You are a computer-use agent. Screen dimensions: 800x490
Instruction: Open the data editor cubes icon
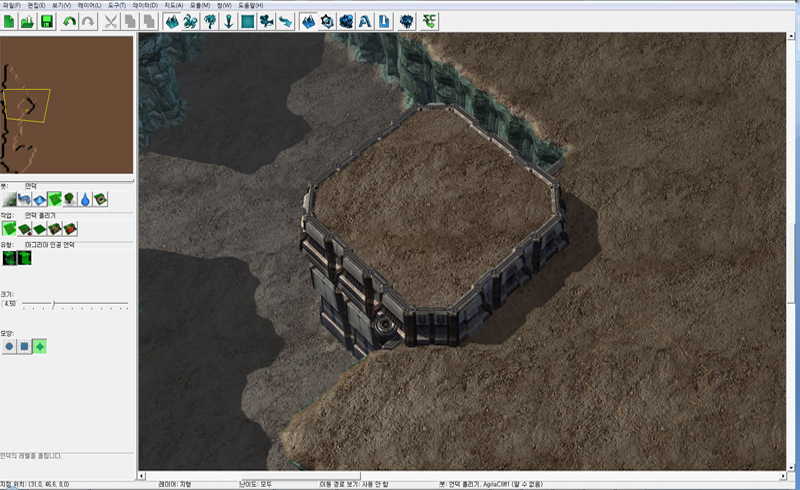click(x=346, y=21)
